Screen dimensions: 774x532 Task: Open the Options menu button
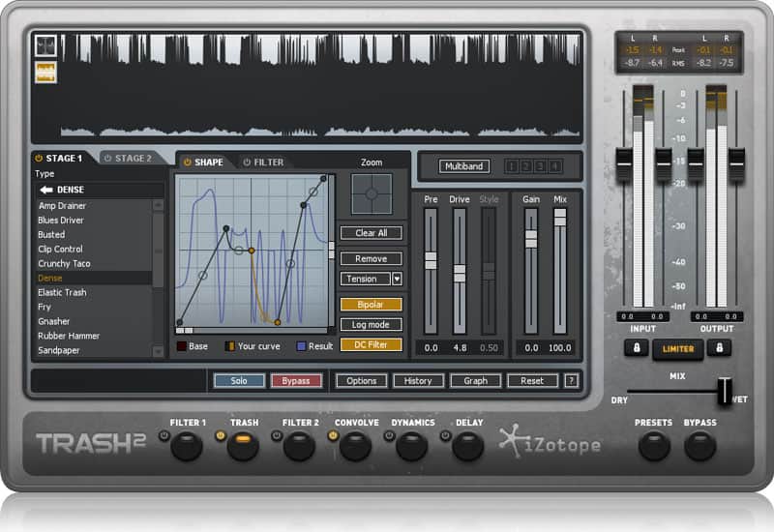pos(361,380)
